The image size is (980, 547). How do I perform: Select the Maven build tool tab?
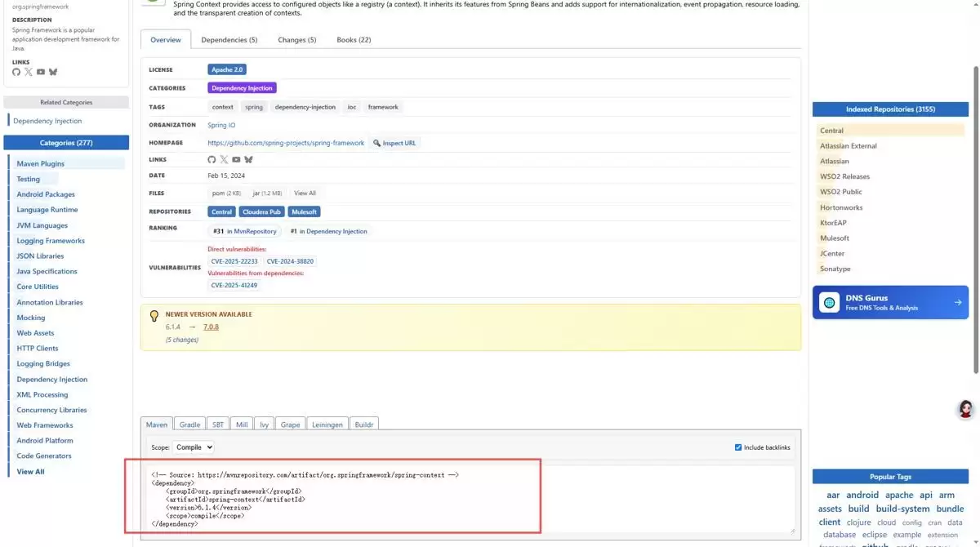(157, 425)
